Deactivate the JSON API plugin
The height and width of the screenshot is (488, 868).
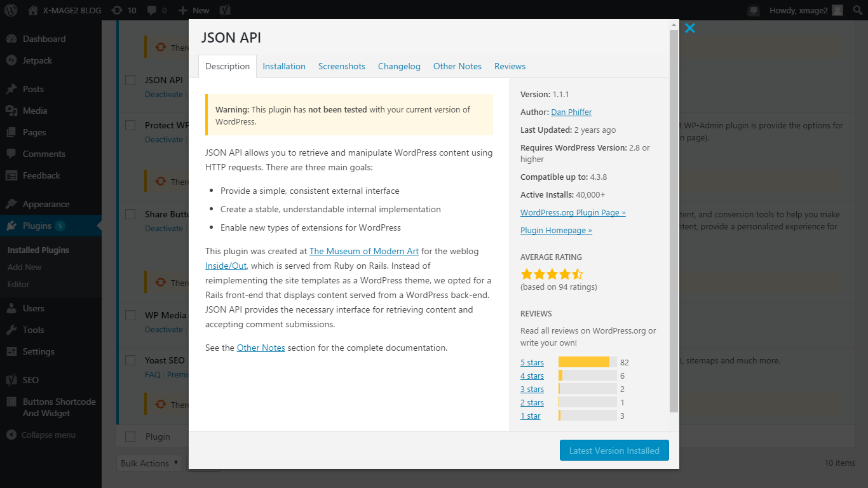pyautogui.click(x=164, y=94)
